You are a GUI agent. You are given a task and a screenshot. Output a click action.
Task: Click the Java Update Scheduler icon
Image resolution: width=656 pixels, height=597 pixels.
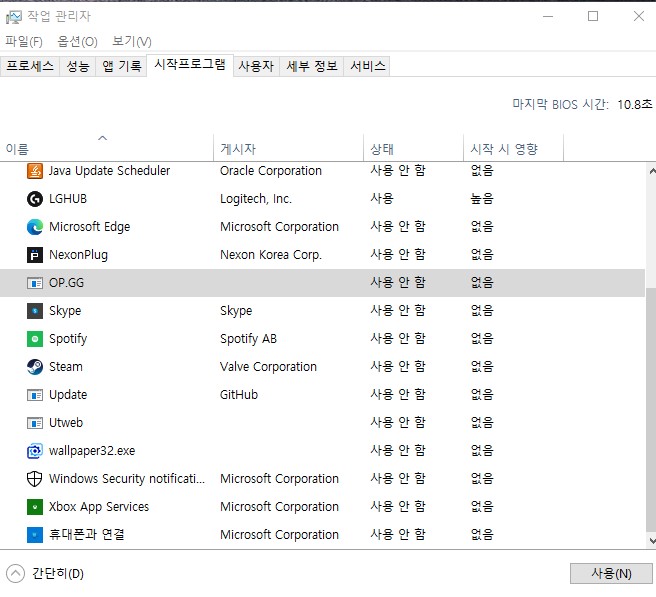pyautogui.click(x=35, y=171)
